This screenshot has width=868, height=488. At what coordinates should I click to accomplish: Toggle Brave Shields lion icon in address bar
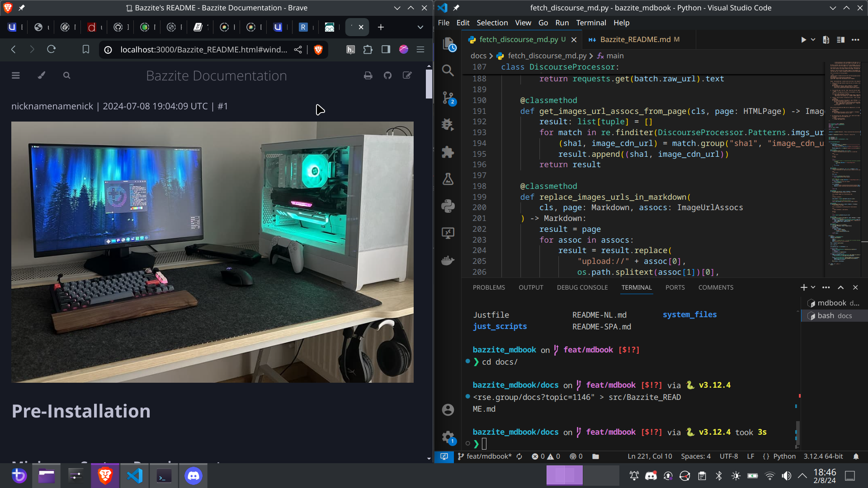[318, 50]
